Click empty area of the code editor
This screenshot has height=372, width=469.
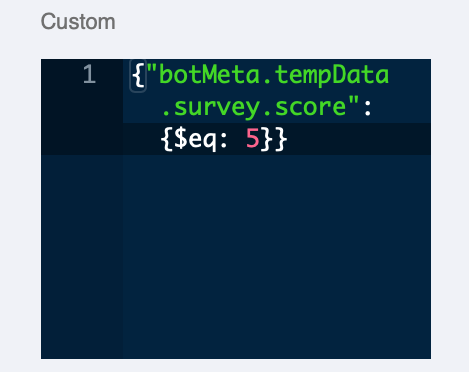pyautogui.click(x=277, y=257)
